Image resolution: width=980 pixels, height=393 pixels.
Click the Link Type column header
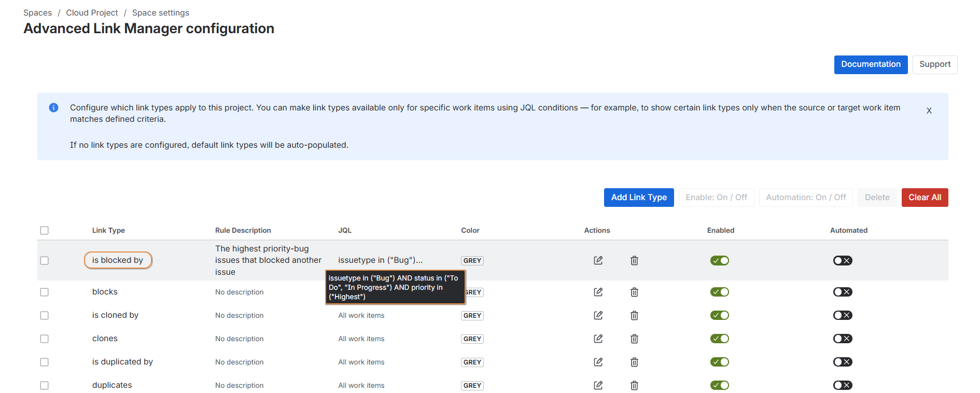point(108,230)
